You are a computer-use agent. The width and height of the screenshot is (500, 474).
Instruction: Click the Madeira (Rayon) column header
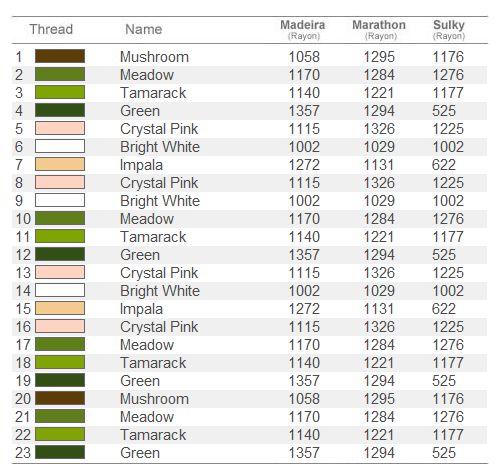point(303,29)
